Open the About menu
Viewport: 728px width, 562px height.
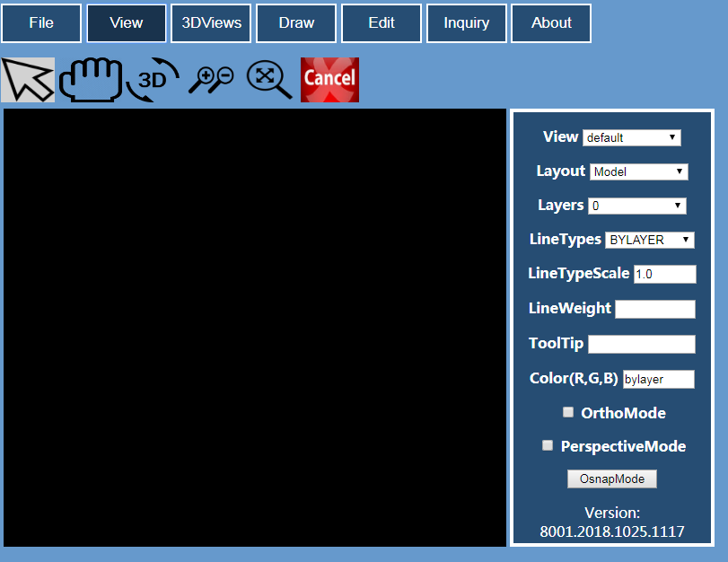[551, 23]
